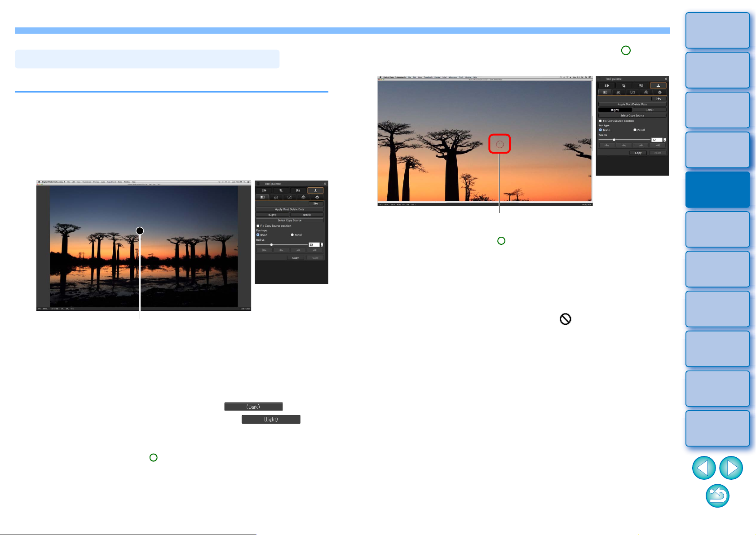Open the magnifier detail tab in the palette with (Light) highlighted
This screenshot has width=756, height=535.
click(x=619, y=92)
